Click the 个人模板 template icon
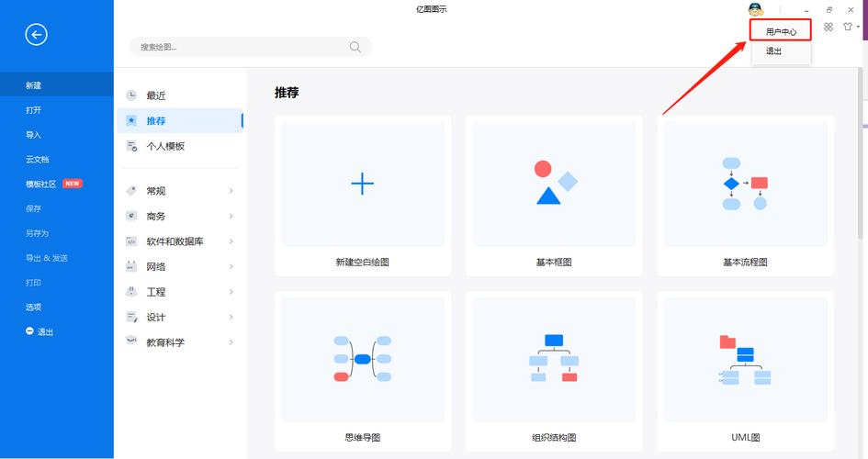868x459 pixels. click(131, 146)
